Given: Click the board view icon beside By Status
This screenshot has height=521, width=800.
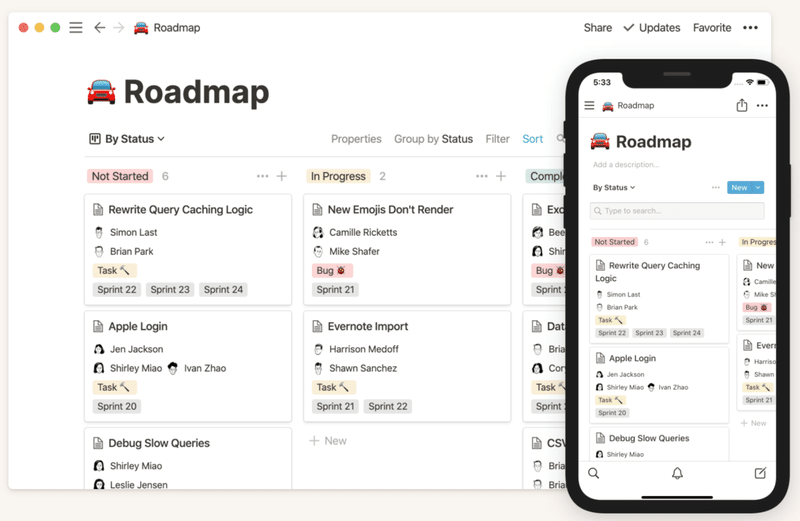Looking at the screenshot, I should pyautogui.click(x=95, y=139).
